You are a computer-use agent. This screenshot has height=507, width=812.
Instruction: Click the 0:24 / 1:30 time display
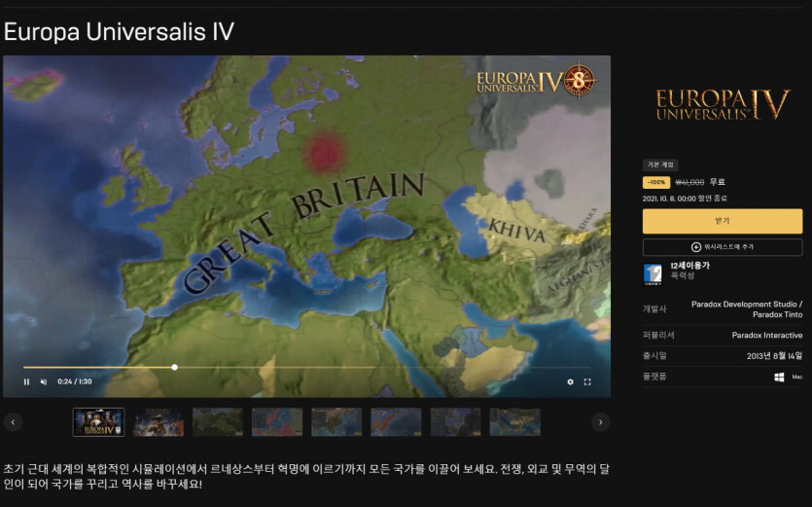click(75, 381)
